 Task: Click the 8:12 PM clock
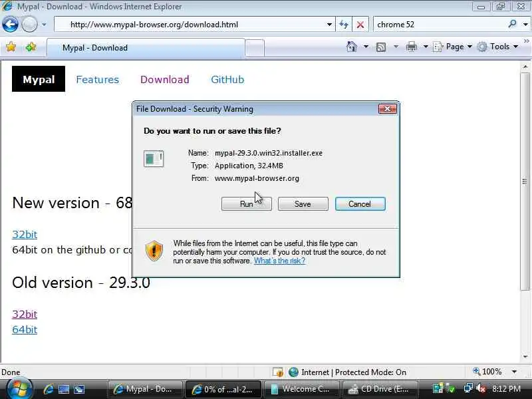tap(506, 388)
